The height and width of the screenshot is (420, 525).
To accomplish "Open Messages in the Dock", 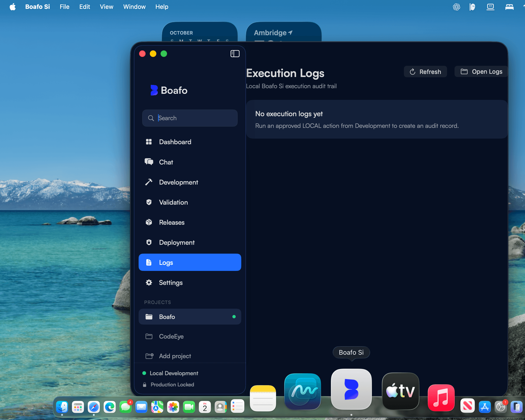I will click(x=126, y=407).
